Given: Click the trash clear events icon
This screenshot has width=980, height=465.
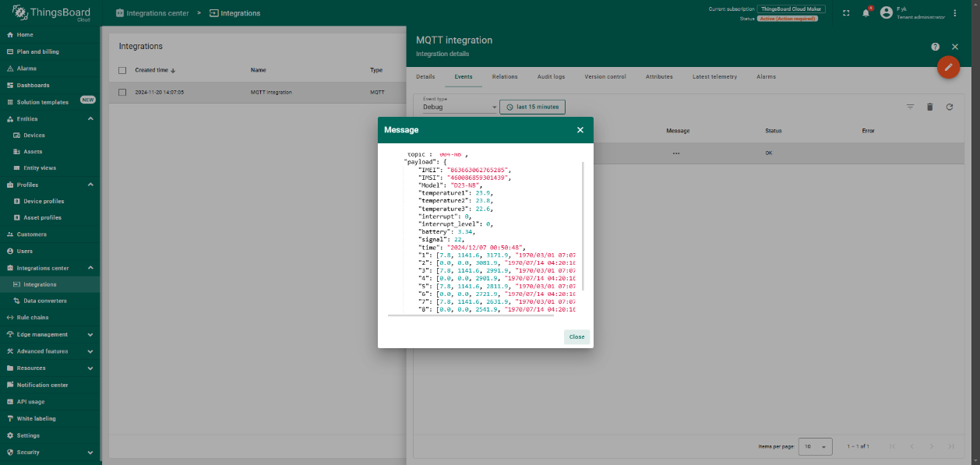Looking at the screenshot, I should (929, 107).
